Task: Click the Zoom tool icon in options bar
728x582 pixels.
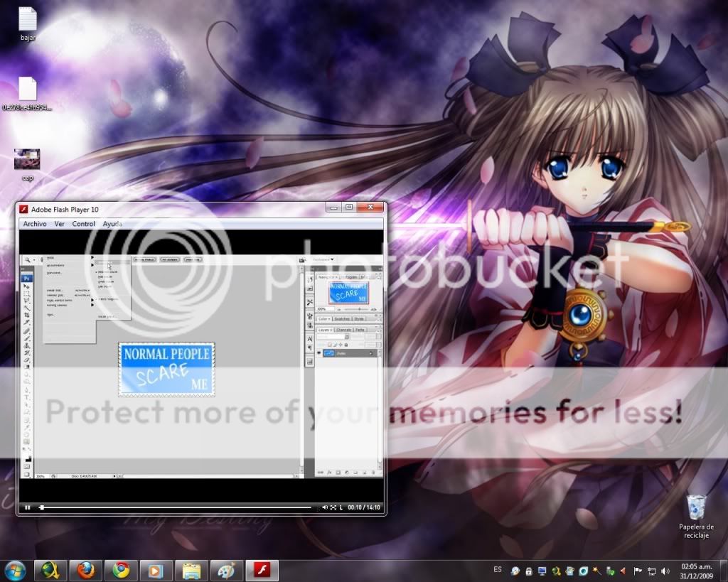Action: pyautogui.click(x=28, y=260)
